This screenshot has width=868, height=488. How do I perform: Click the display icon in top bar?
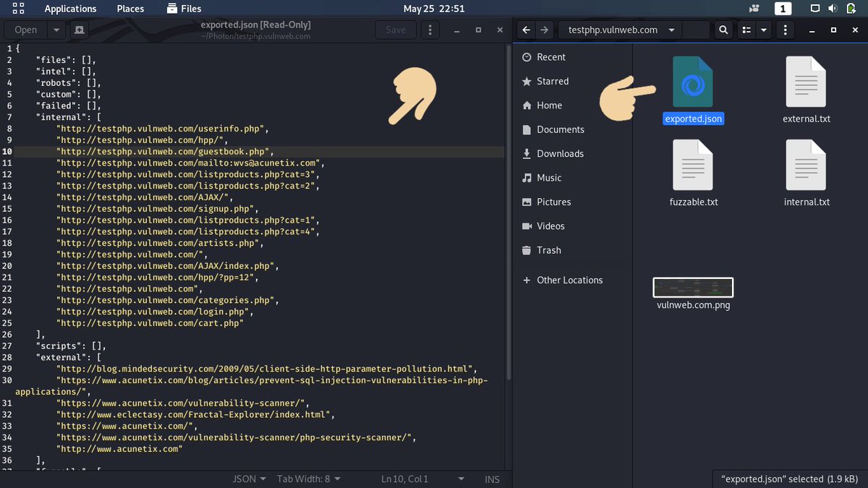pos(815,9)
